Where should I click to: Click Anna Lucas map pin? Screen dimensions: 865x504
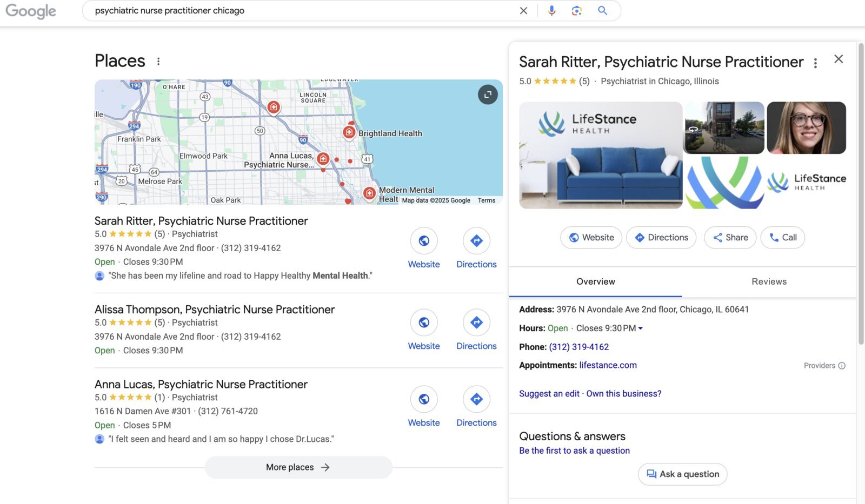[323, 159]
